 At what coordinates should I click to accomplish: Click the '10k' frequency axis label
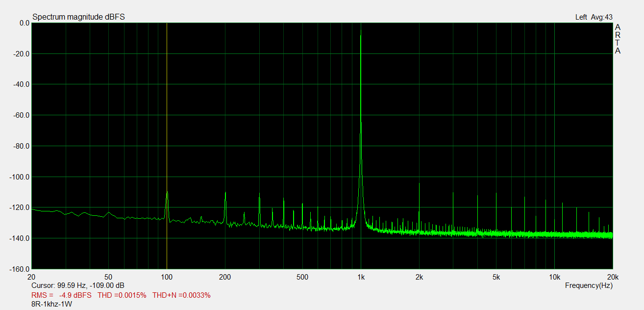[554, 277]
